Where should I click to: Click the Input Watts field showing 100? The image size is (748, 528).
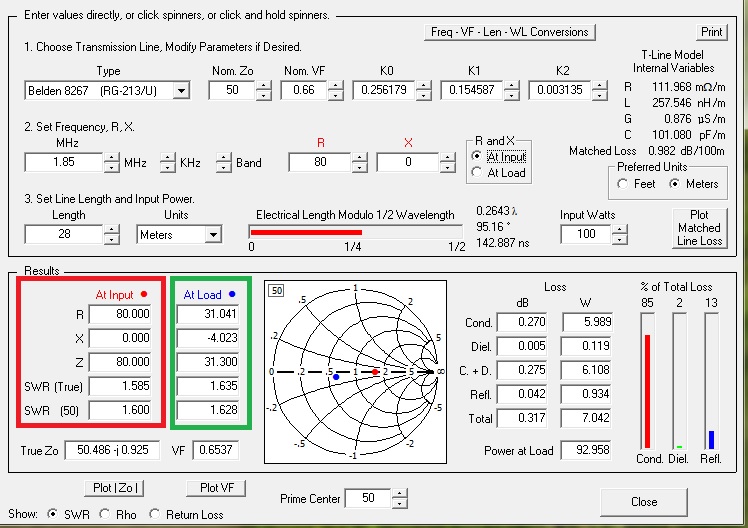coord(586,234)
